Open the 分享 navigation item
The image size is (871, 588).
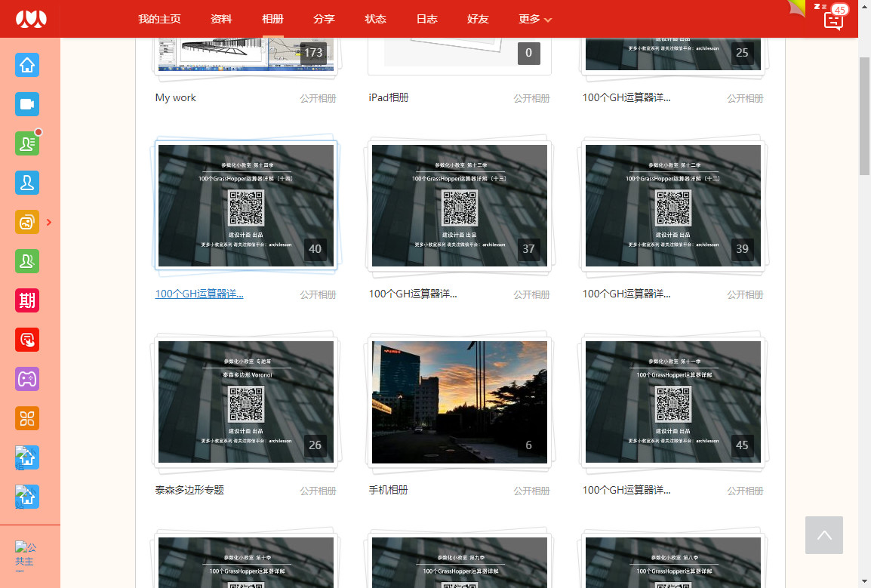pos(324,19)
